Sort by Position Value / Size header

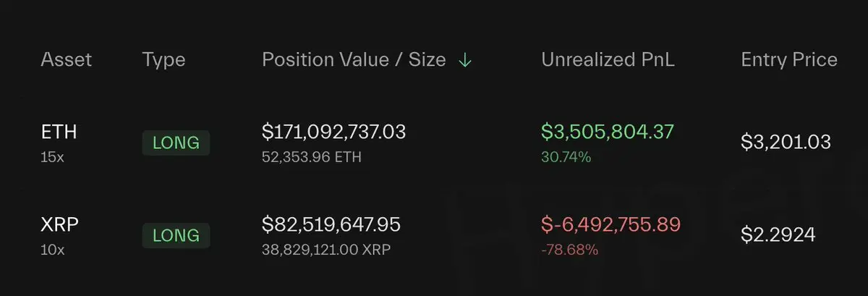point(354,60)
